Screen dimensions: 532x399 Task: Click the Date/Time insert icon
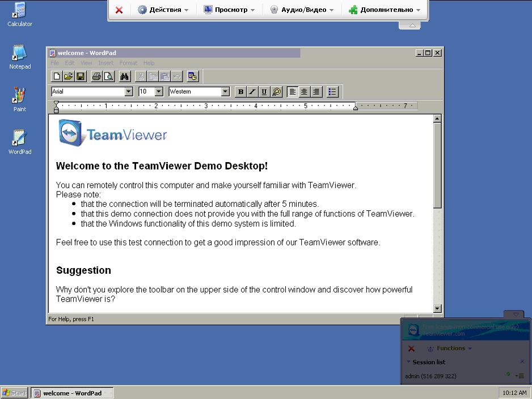point(193,77)
